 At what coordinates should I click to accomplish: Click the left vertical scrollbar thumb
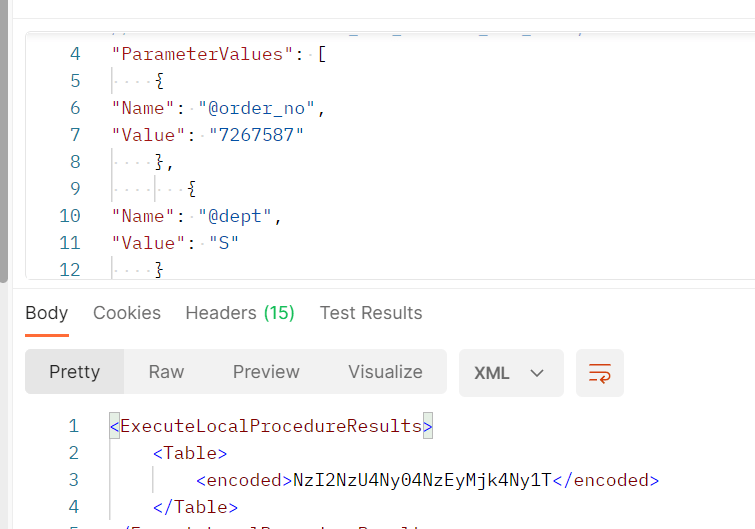point(4,142)
